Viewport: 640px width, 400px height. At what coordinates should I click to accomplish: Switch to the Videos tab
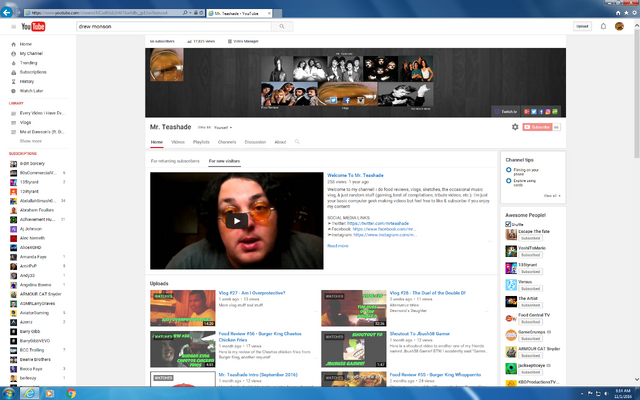(x=178, y=142)
